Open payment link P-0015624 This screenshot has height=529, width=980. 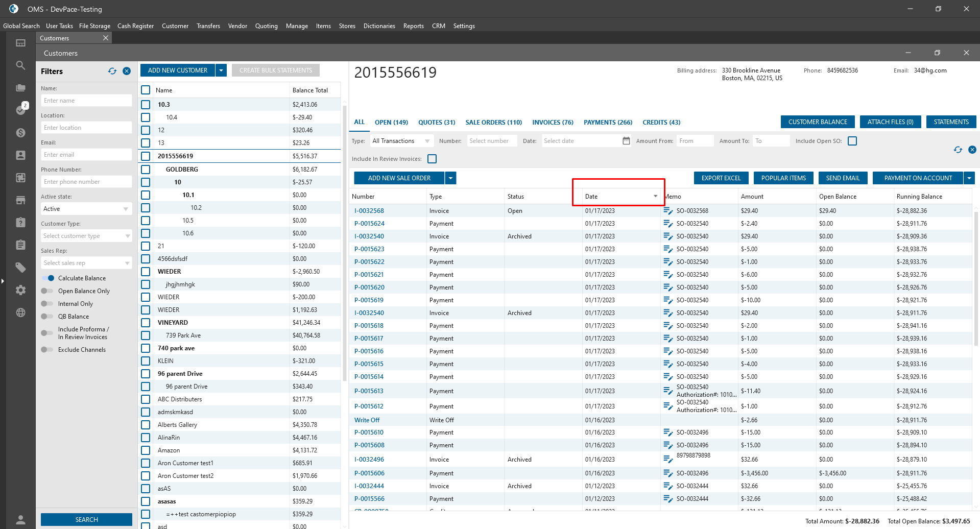coord(369,224)
